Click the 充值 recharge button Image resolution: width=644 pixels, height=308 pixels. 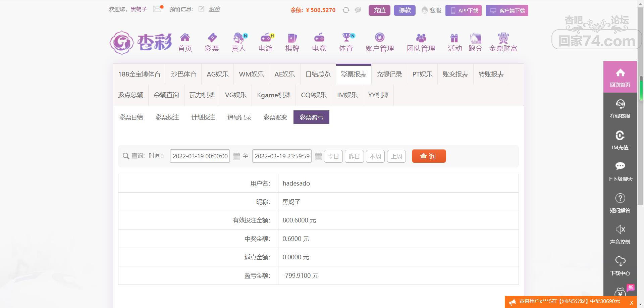(x=379, y=10)
